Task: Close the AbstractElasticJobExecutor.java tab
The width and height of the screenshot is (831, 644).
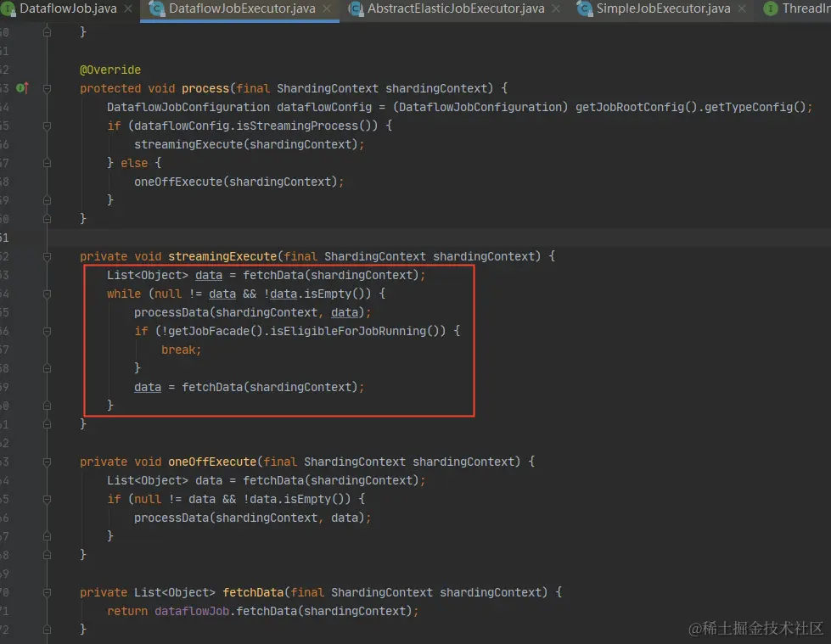Action: point(556,9)
